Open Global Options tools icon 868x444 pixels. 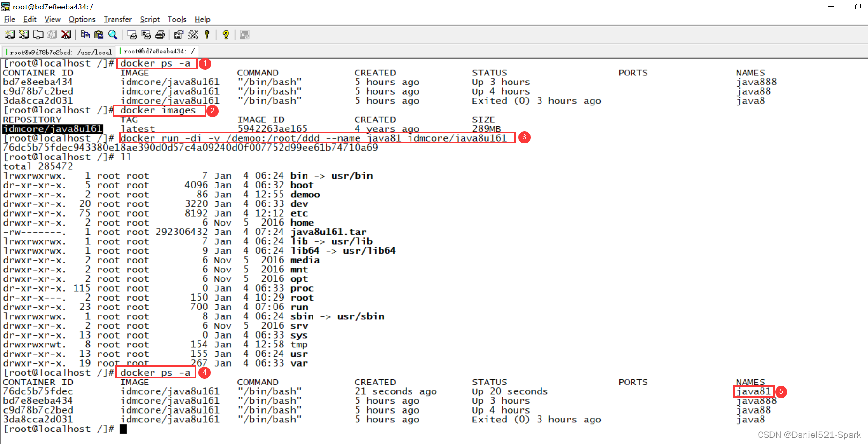pyautogui.click(x=193, y=35)
